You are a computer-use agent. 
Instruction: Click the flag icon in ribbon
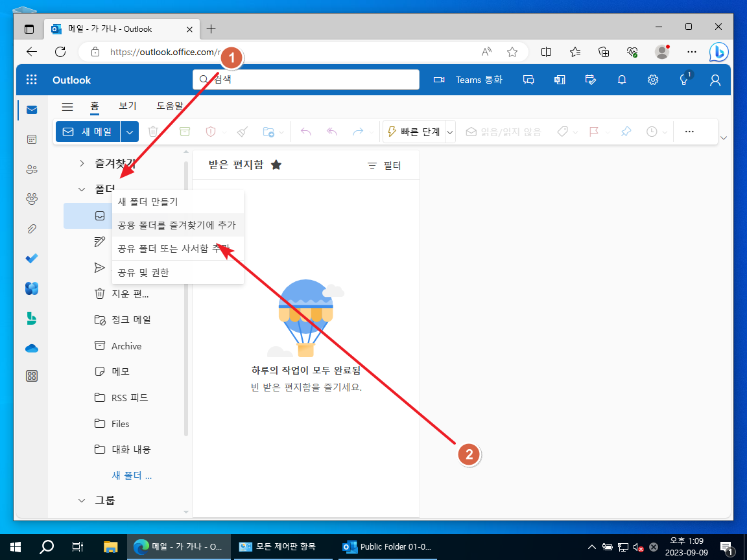[x=593, y=132]
